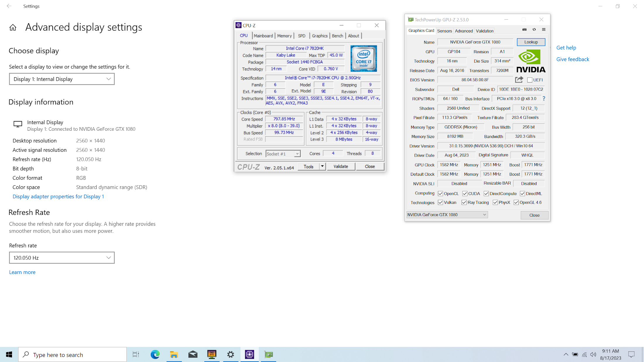Open the GPU-Z Sensors tab

click(x=444, y=31)
